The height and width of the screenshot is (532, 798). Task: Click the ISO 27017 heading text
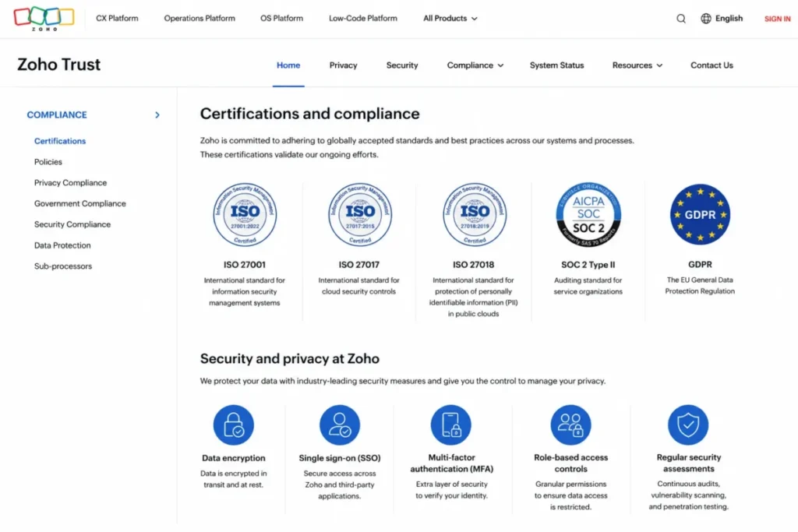tap(358, 265)
